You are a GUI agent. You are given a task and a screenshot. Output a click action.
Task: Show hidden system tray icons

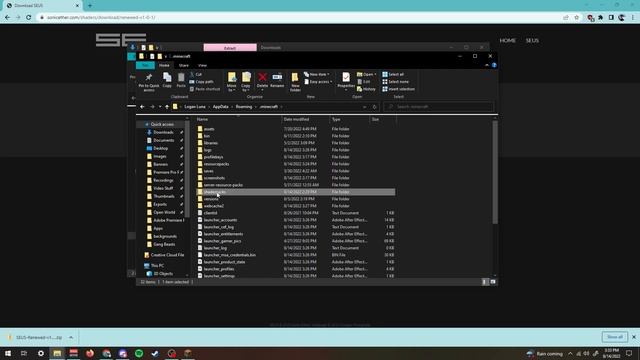(x=570, y=353)
